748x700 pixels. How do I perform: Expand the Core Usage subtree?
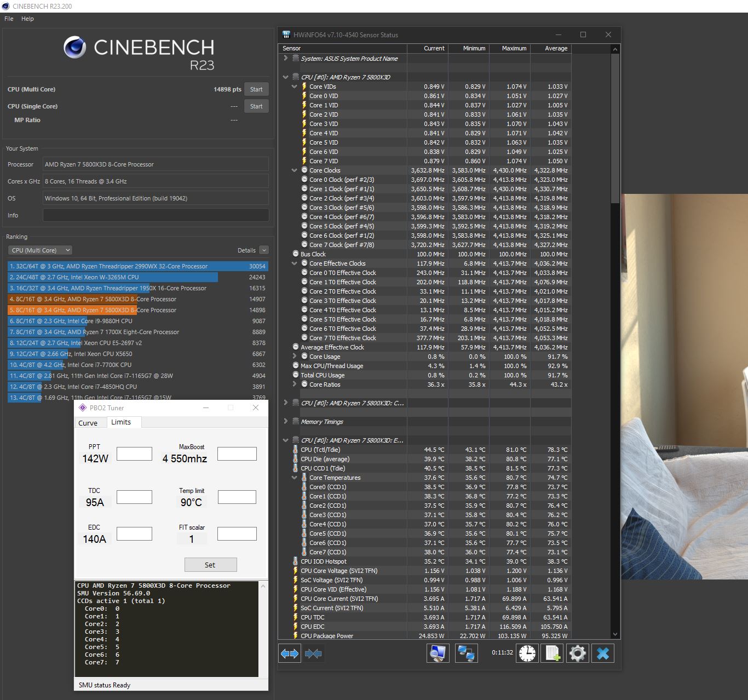(x=294, y=356)
